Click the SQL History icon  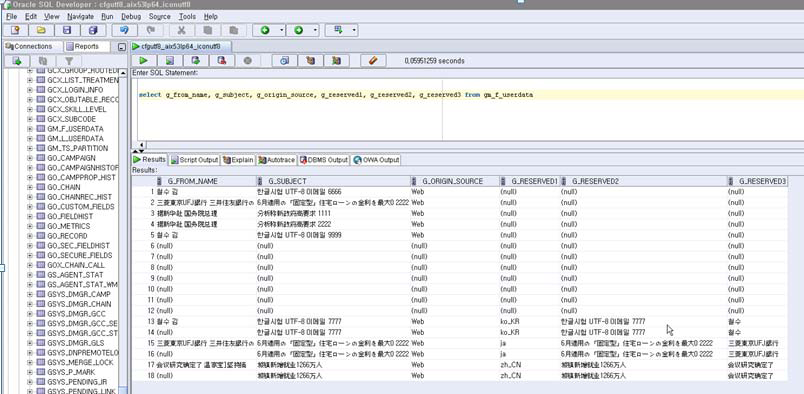(x=285, y=61)
